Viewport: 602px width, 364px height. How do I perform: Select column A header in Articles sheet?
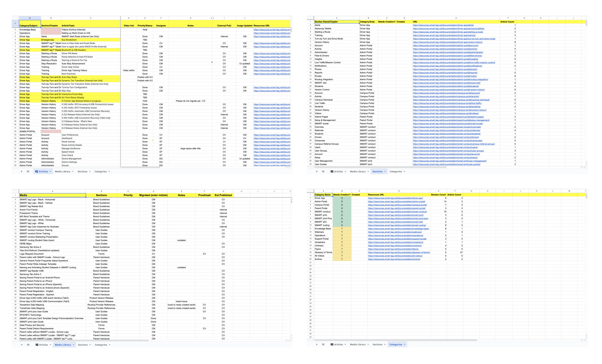click(30, 18)
